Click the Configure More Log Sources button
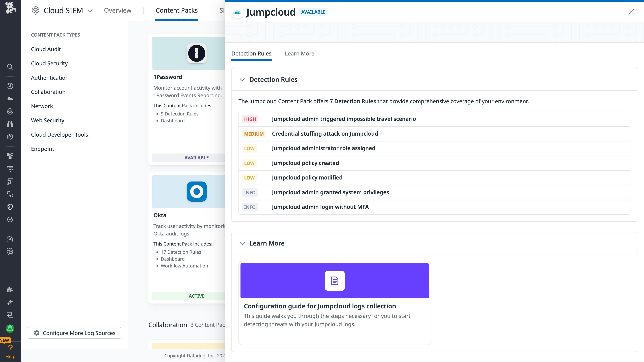Viewport: 644px width, 362px height. (74, 333)
